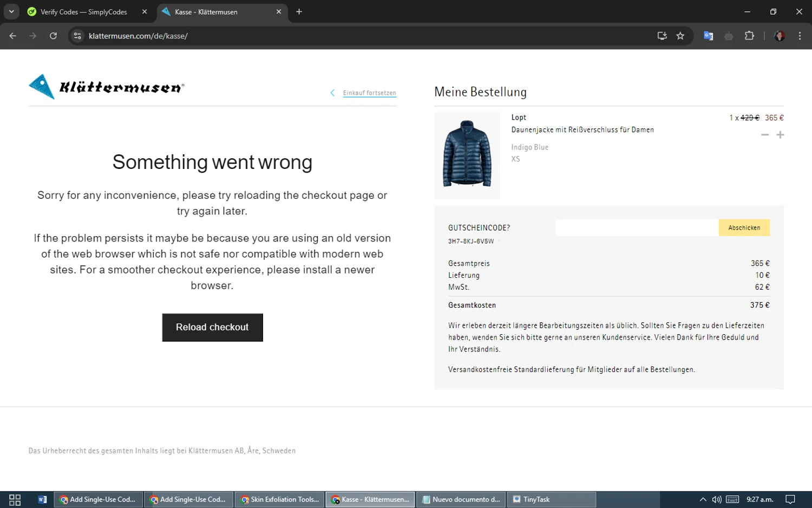Increase Lopt jacket quantity with plus

780,135
